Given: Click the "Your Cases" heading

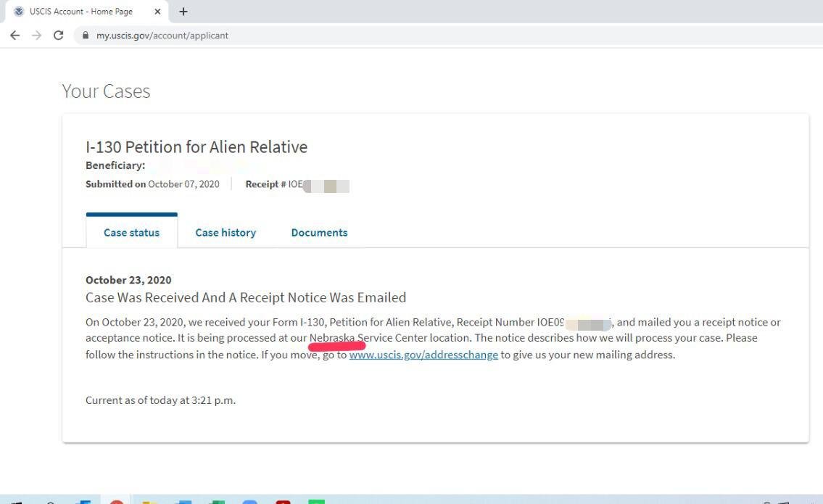Looking at the screenshot, I should tap(106, 91).
